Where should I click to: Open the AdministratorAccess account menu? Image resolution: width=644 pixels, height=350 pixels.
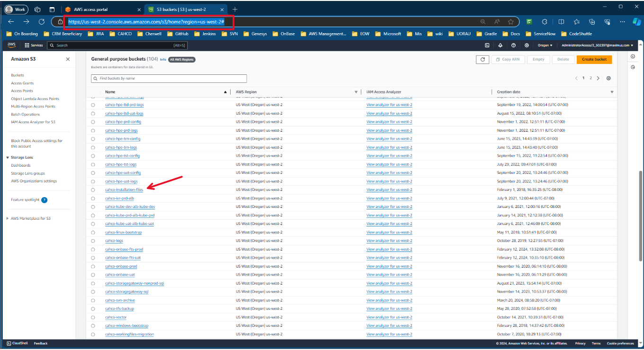[597, 45]
